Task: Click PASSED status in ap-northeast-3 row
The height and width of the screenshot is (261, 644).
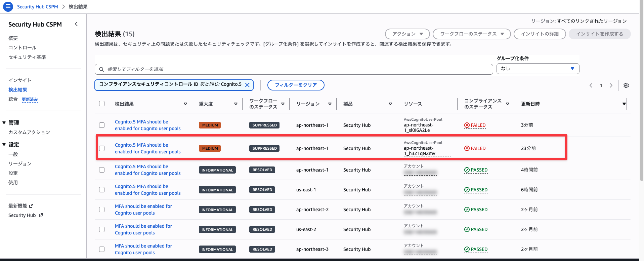Action: [x=476, y=249]
